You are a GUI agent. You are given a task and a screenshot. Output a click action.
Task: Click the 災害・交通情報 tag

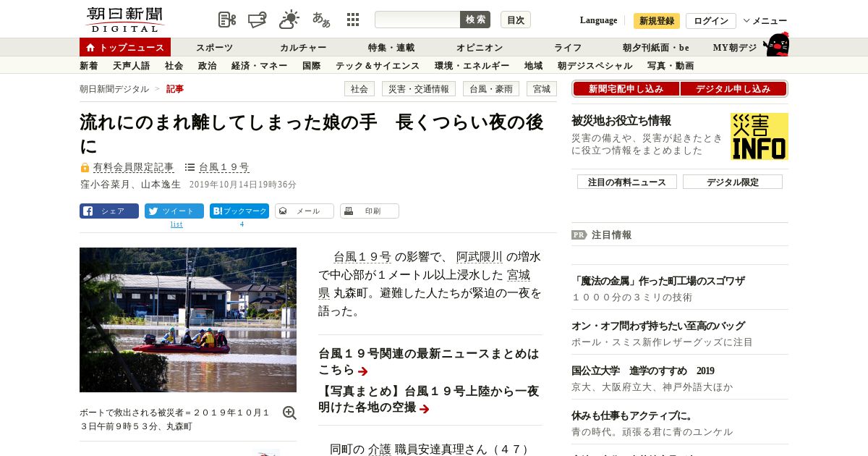tap(419, 89)
